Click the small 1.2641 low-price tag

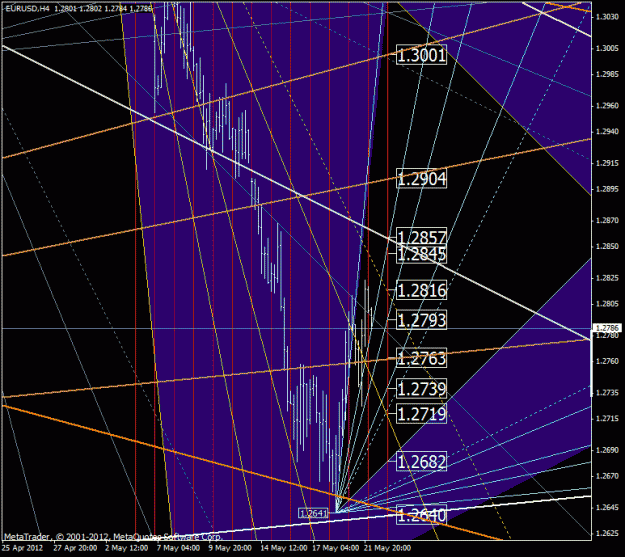click(x=313, y=513)
